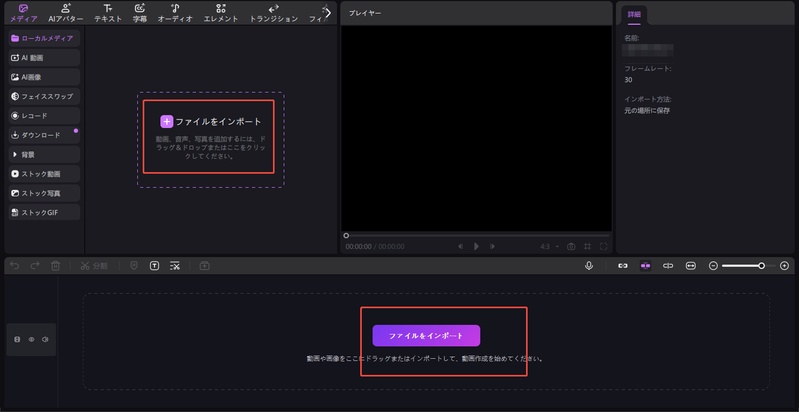Click the crop icon in the player

pos(587,246)
